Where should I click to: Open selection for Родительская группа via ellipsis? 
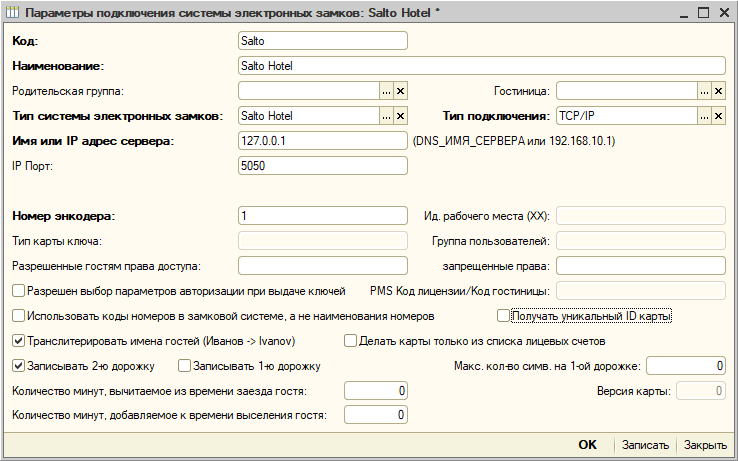[x=386, y=91]
